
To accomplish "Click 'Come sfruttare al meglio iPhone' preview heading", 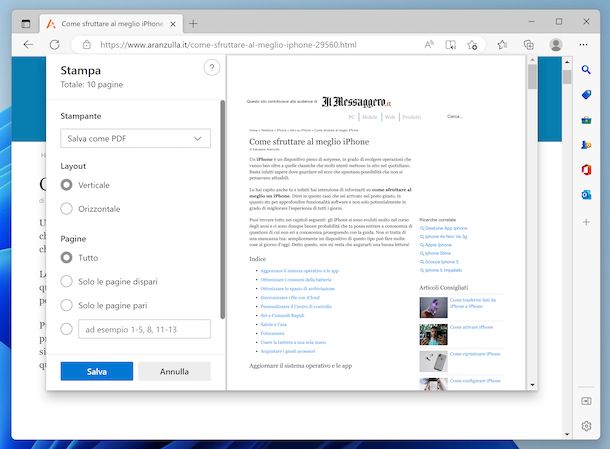I will (x=309, y=142).
